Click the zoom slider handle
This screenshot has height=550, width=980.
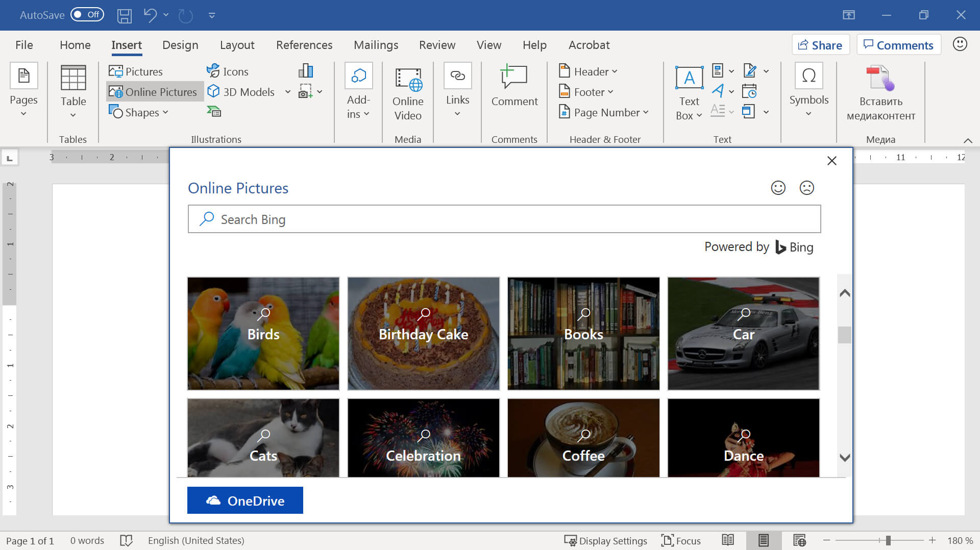[x=888, y=540]
